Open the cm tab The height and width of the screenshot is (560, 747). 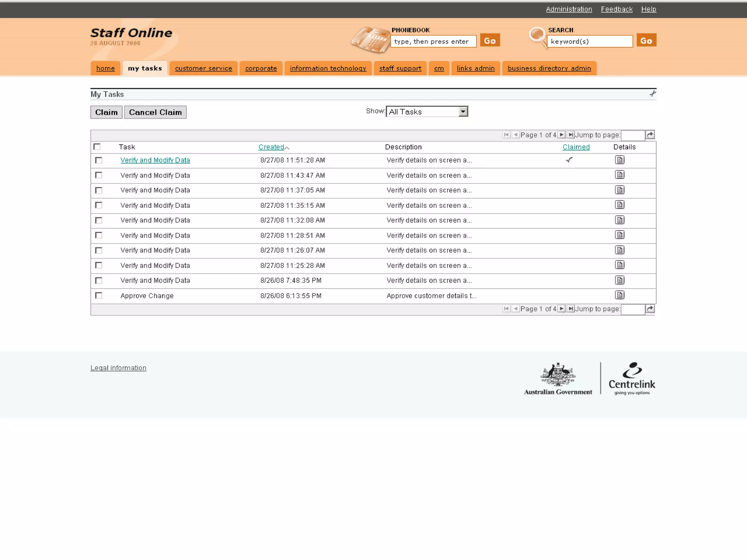(x=439, y=68)
